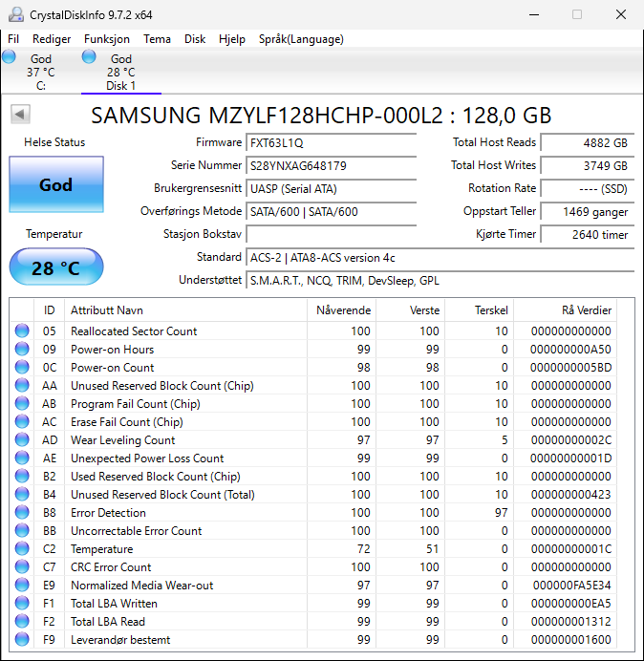Click raw value 000000001600

571,639
